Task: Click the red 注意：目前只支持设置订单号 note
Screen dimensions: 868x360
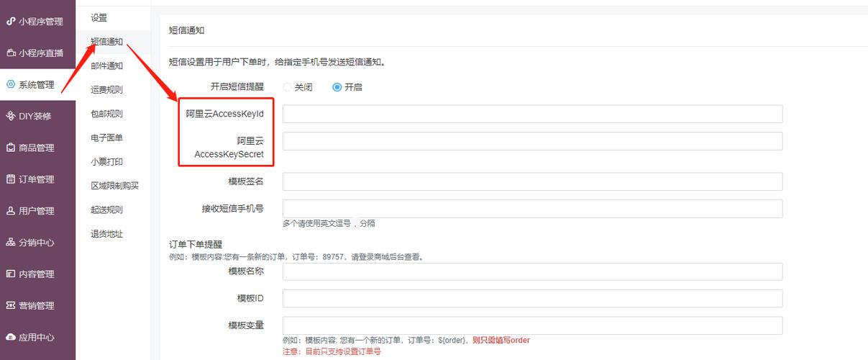Action: coord(332,352)
